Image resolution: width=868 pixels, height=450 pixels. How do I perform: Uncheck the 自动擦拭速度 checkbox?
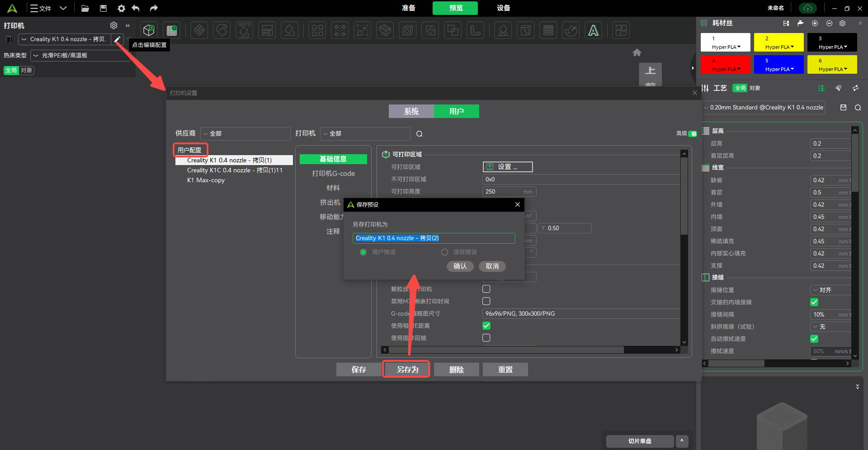814,338
